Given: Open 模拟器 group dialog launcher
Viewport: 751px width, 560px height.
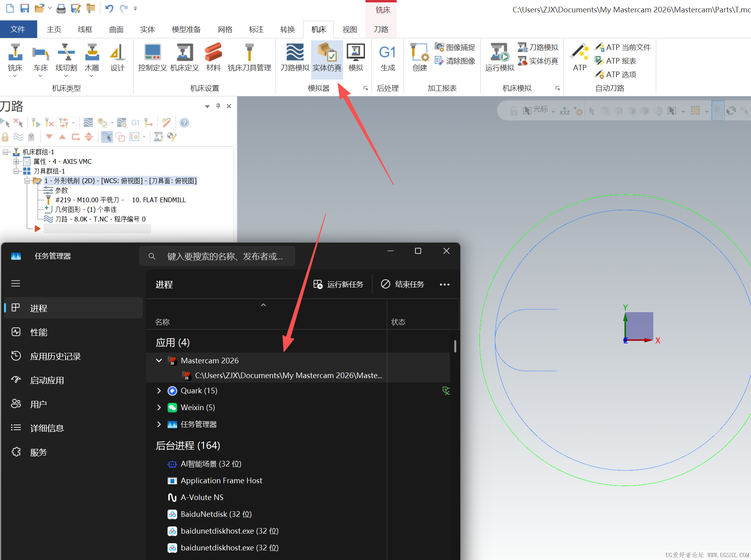Looking at the screenshot, I should [366, 88].
